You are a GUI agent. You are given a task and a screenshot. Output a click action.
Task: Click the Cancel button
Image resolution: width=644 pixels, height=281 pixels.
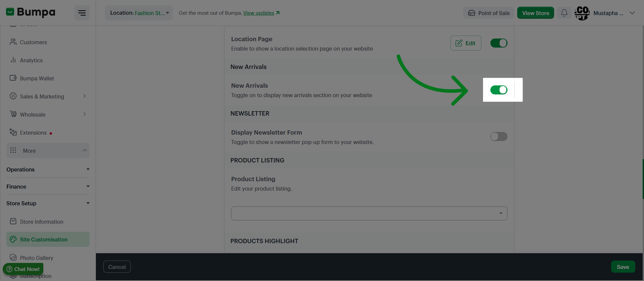point(117,267)
